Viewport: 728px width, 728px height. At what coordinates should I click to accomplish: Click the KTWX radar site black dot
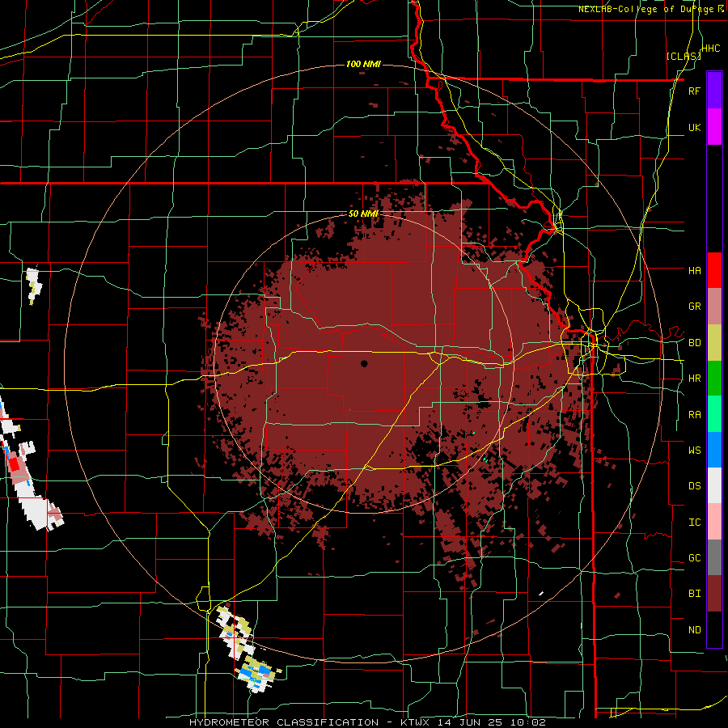364,364
